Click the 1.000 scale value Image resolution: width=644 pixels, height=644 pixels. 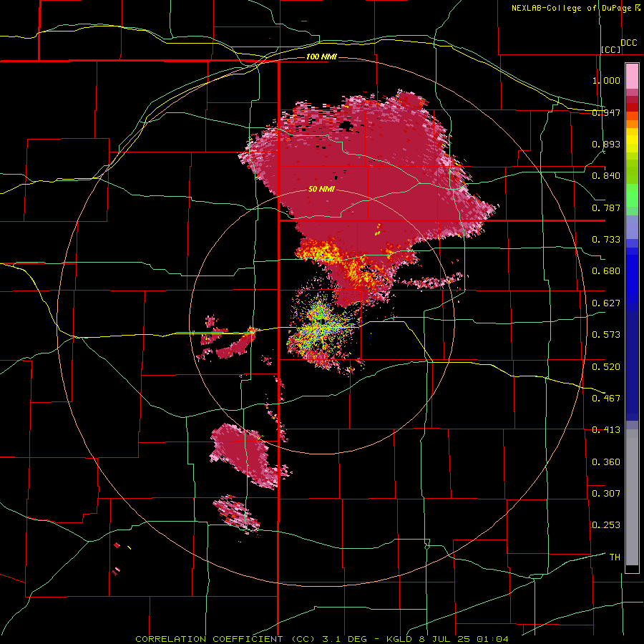point(606,80)
